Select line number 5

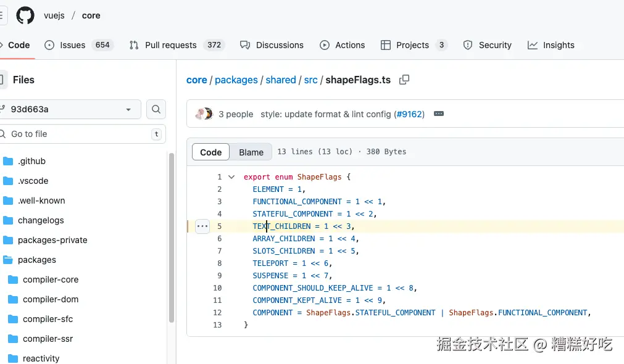tap(219, 226)
